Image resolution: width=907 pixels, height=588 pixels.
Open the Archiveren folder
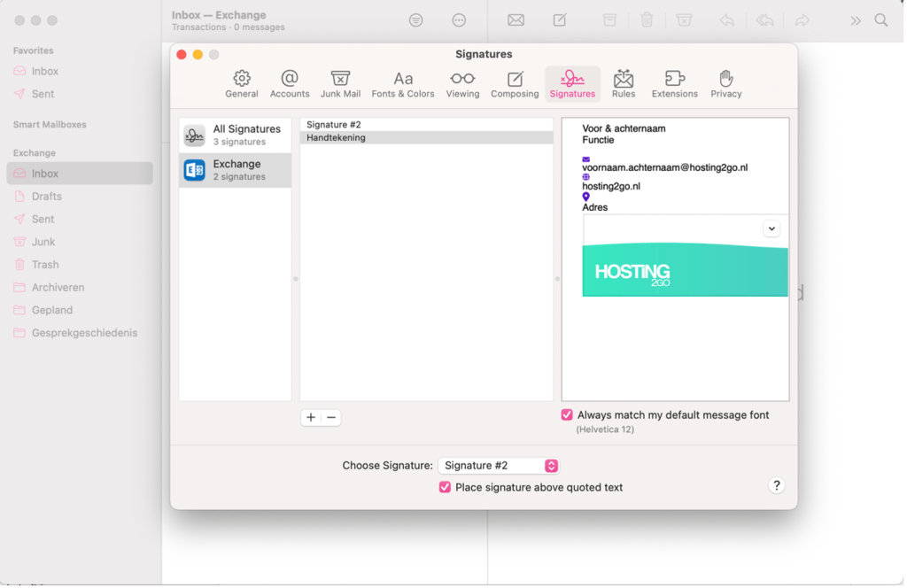point(80,287)
